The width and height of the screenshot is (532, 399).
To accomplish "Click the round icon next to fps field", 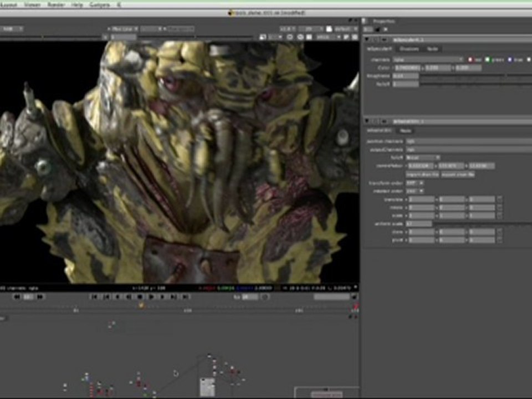I will [265, 297].
